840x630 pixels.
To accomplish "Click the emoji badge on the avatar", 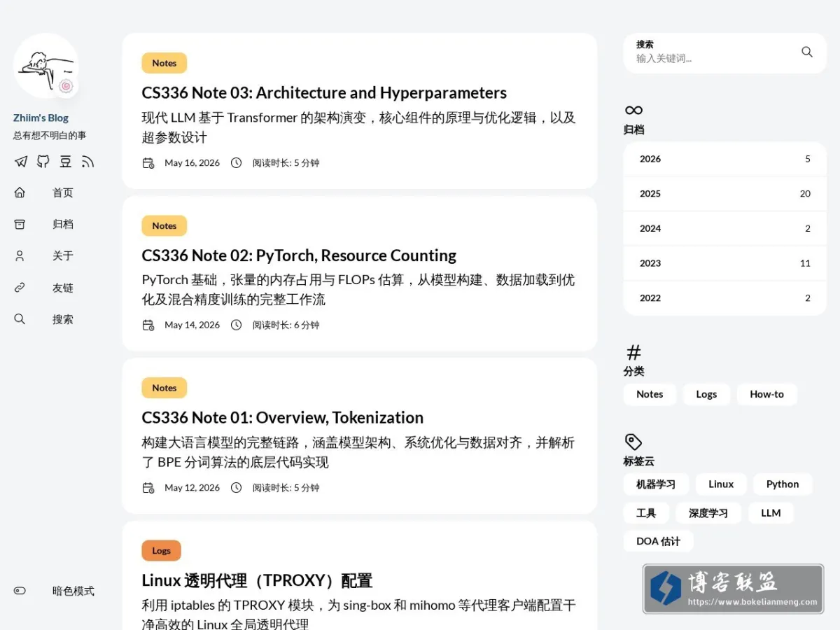I will (66, 85).
